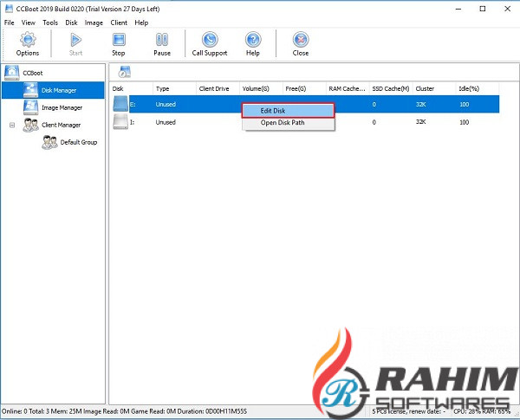Viewport: 520px width, 420px height.
Task: Click the CPU and RAM status text
Action: (x=482, y=411)
